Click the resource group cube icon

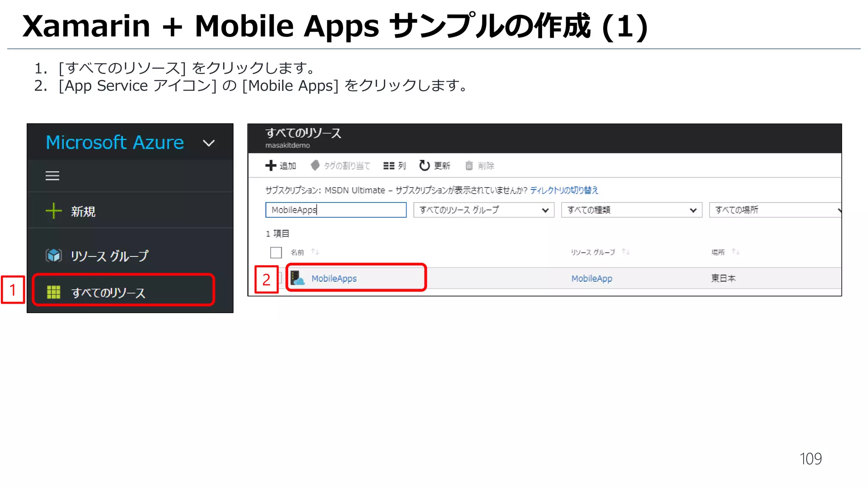tap(54, 255)
